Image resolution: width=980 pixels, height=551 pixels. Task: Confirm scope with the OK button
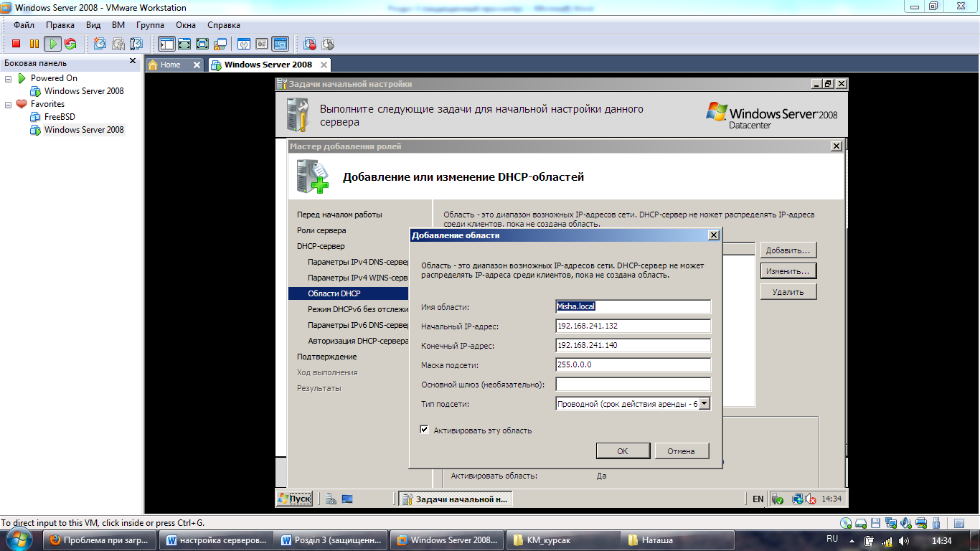[623, 451]
